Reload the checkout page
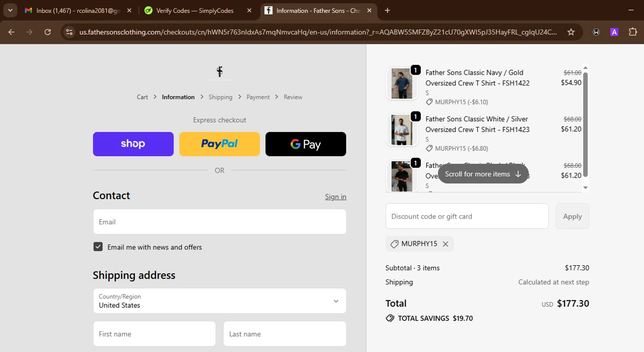The width and height of the screenshot is (644, 352). 48,32
